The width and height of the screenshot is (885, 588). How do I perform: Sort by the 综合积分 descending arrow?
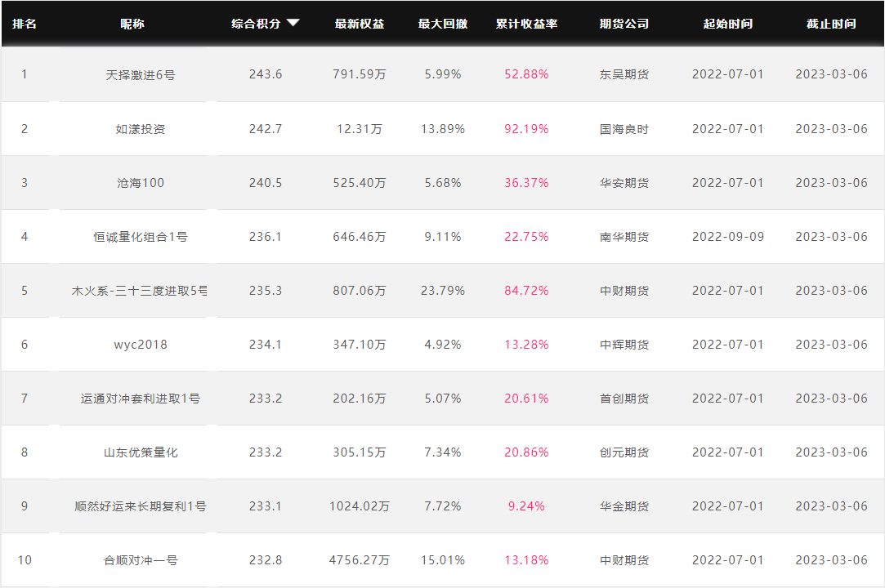(x=293, y=23)
